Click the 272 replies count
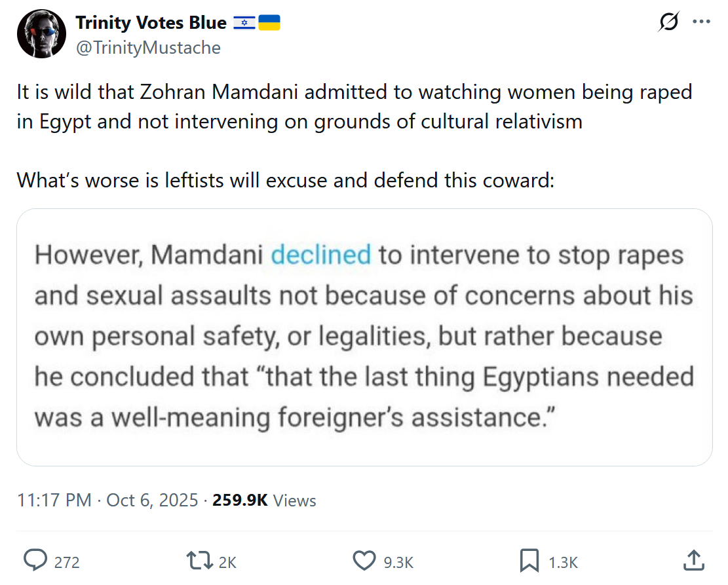The image size is (728, 585). coord(67,561)
